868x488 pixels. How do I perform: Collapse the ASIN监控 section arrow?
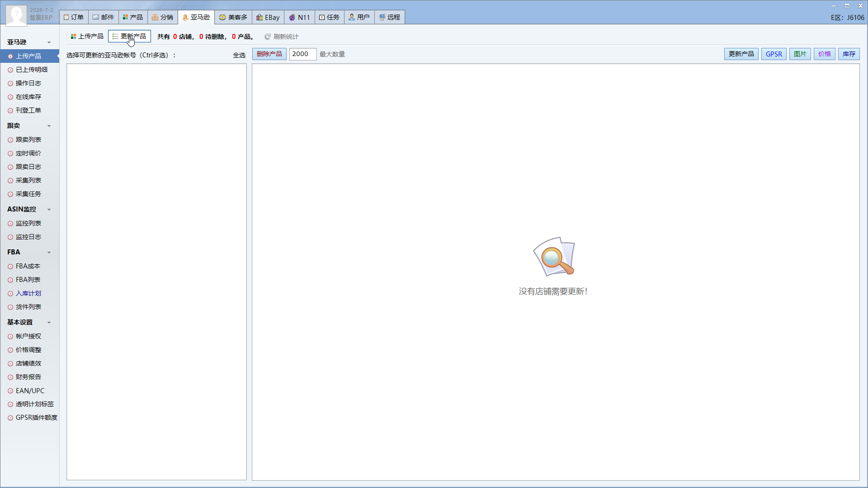[49, 210]
